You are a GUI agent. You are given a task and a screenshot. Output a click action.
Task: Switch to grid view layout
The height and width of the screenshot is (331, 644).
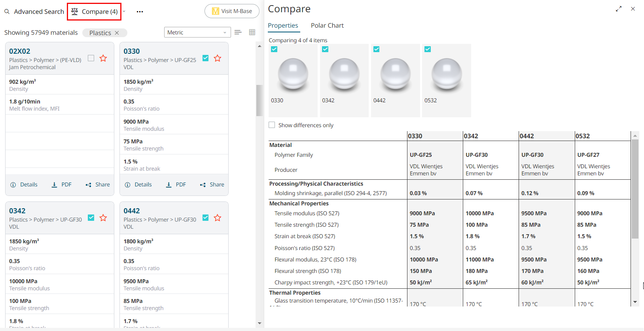(x=252, y=32)
